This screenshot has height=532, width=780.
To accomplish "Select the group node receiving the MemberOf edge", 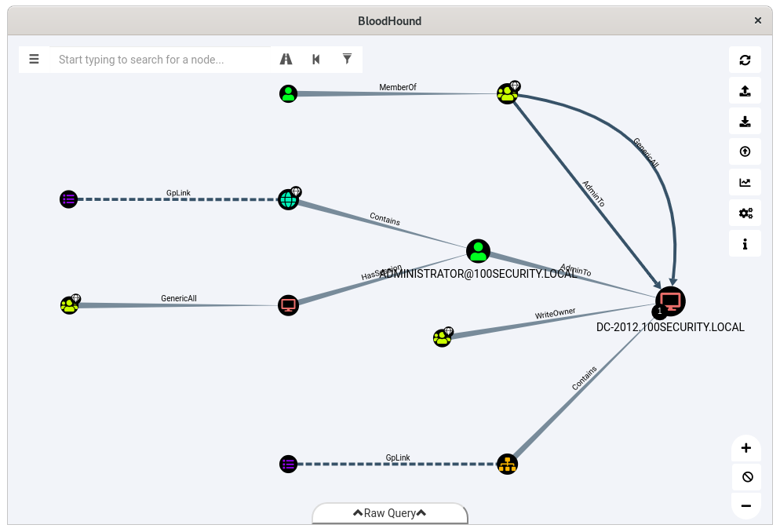I will [508, 93].
